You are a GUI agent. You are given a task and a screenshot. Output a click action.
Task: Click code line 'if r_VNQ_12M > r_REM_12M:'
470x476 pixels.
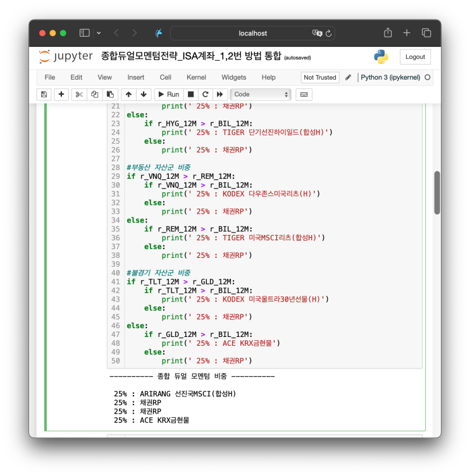tap(181, 176)
